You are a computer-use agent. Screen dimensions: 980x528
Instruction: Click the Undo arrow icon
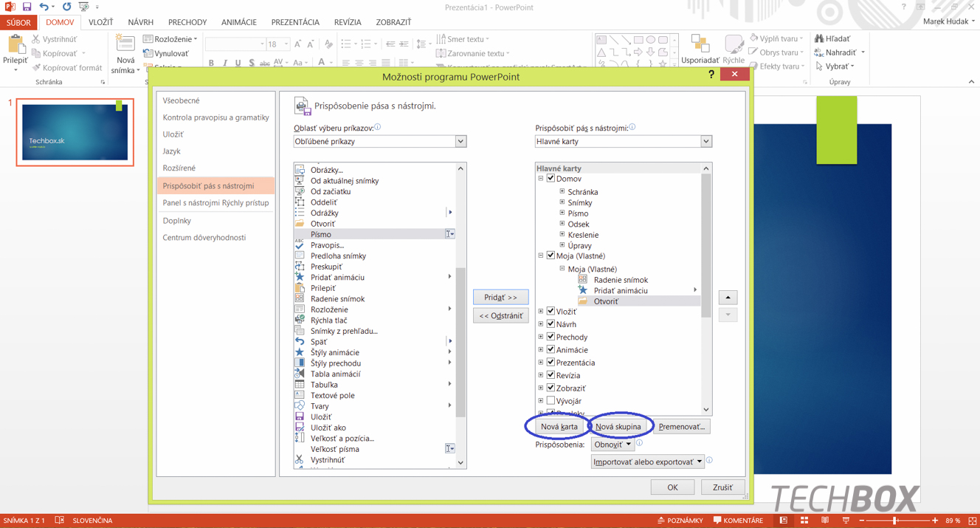coord(44,7)
